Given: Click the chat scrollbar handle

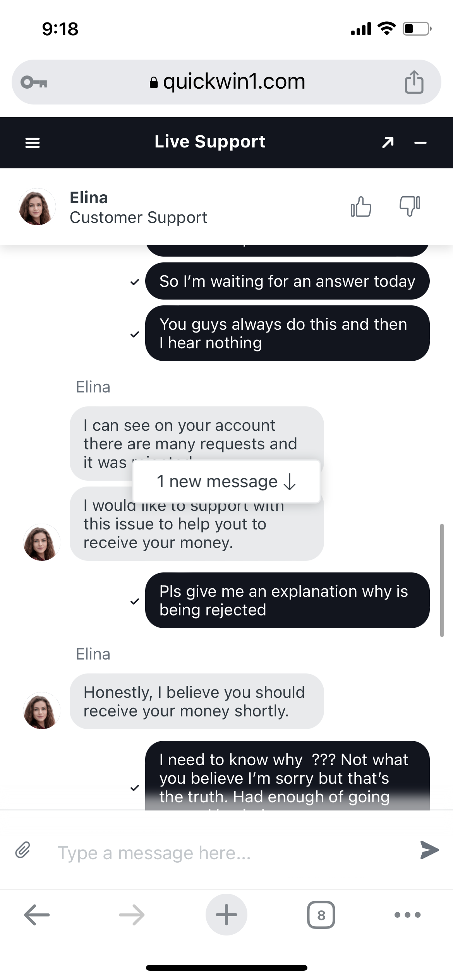Looking at the screenshot, I should (x=442, y=580).
